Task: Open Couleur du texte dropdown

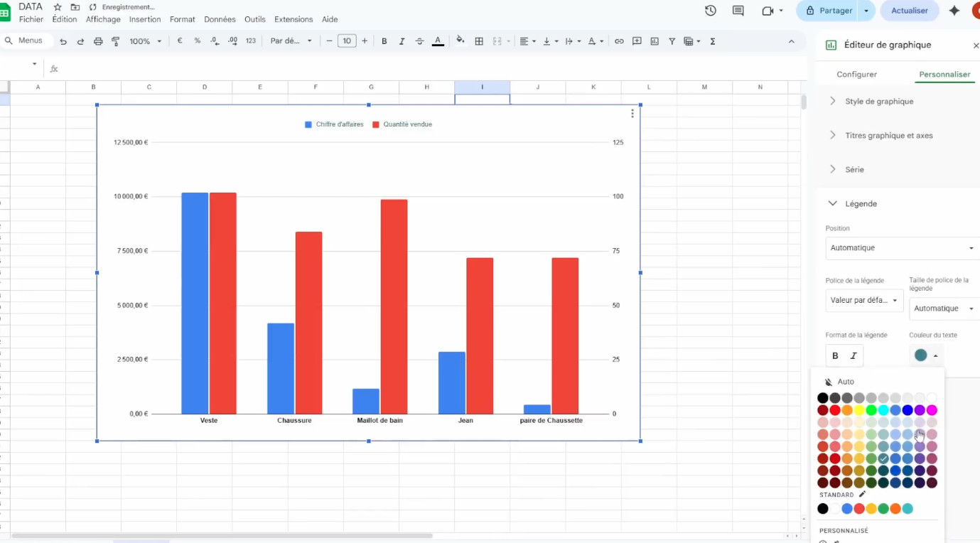Action: click(926, 355)
